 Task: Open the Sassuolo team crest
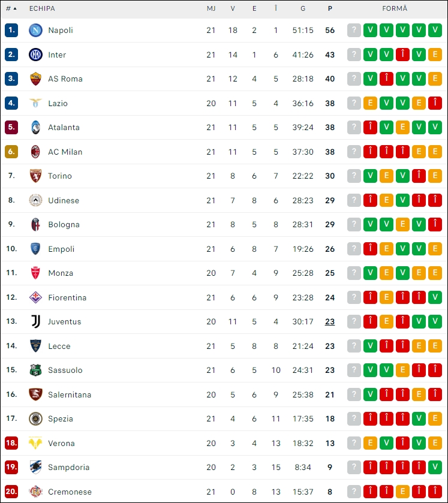point(35,370)
